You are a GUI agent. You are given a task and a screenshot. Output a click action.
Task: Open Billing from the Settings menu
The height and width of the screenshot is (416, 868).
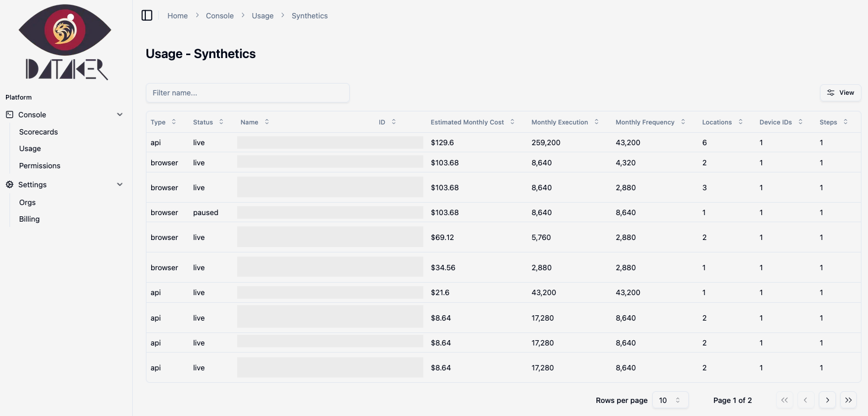tap(28, 219)
